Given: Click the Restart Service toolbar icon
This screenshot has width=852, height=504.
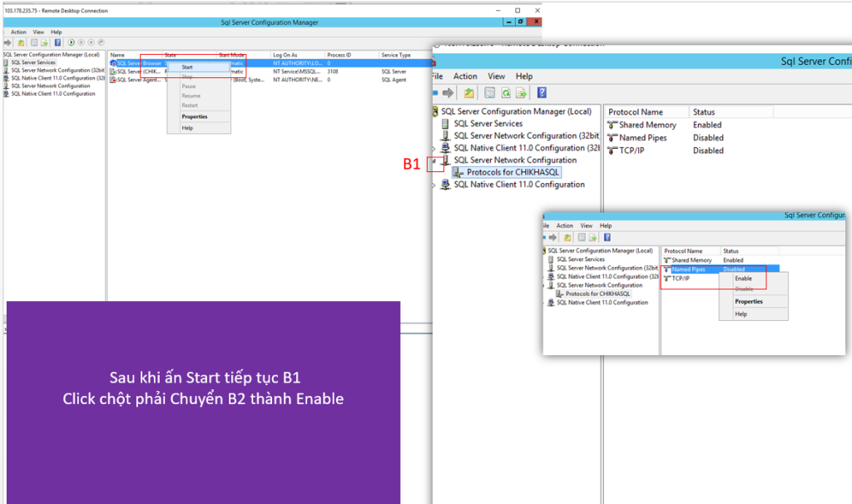Looking at the screenshot, I should (x=101, y=42).
